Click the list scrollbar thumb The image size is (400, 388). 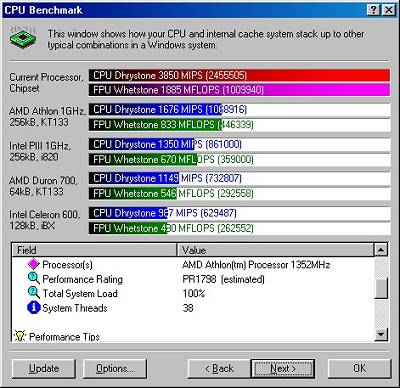381,289
